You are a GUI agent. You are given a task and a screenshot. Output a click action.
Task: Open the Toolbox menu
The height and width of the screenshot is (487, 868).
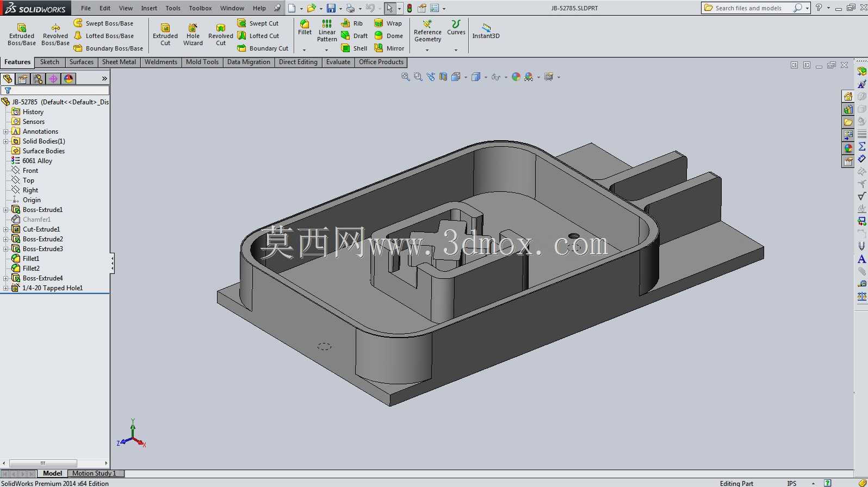[200, 8]
